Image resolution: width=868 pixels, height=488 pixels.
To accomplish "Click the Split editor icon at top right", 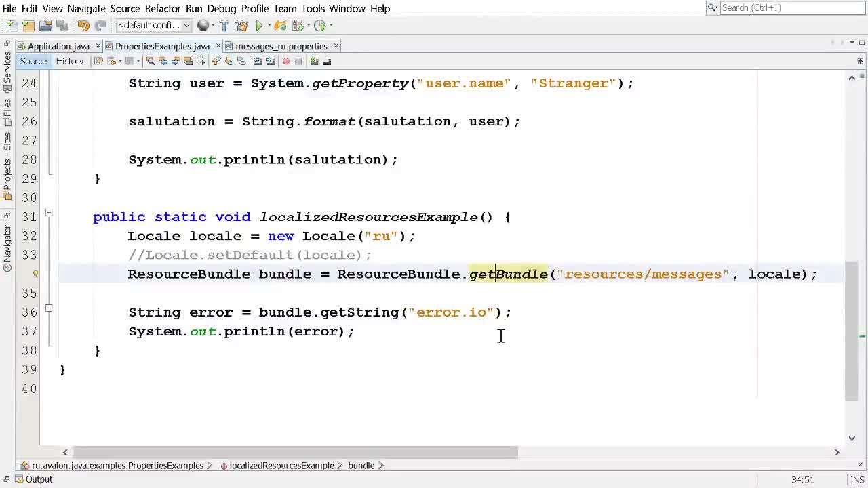I will (x=860, y=61).
